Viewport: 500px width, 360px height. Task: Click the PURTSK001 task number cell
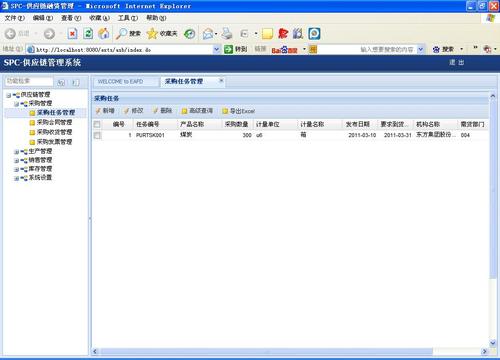click(150, 135)
